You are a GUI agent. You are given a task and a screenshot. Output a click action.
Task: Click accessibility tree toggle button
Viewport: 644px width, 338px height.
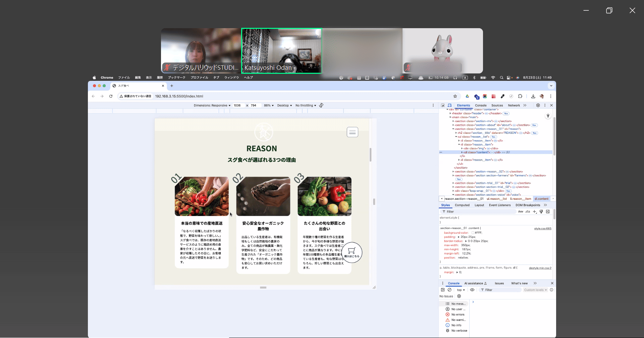548,116
